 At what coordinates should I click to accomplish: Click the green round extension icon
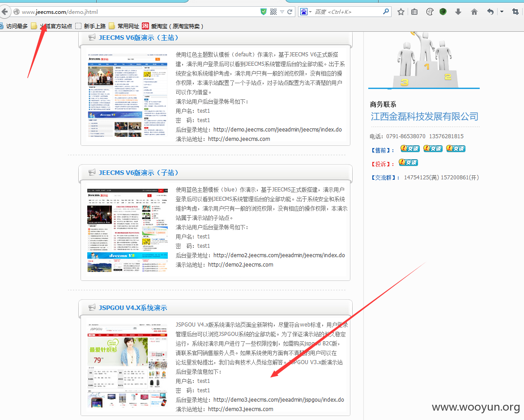(443, 12)
